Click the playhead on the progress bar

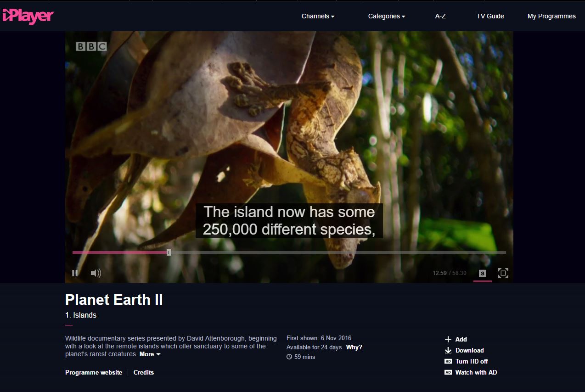tap(169, 252)
